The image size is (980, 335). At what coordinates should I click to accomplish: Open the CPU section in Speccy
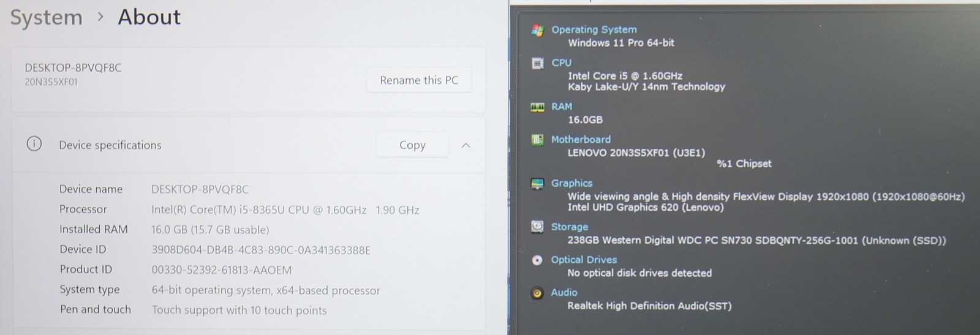point(561,62)
